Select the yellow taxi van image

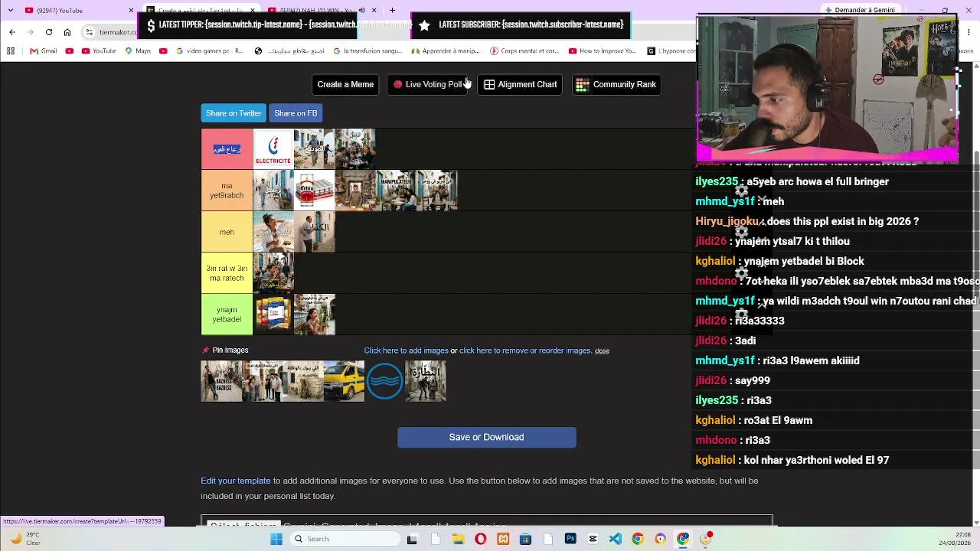click(x=344, y=381)
